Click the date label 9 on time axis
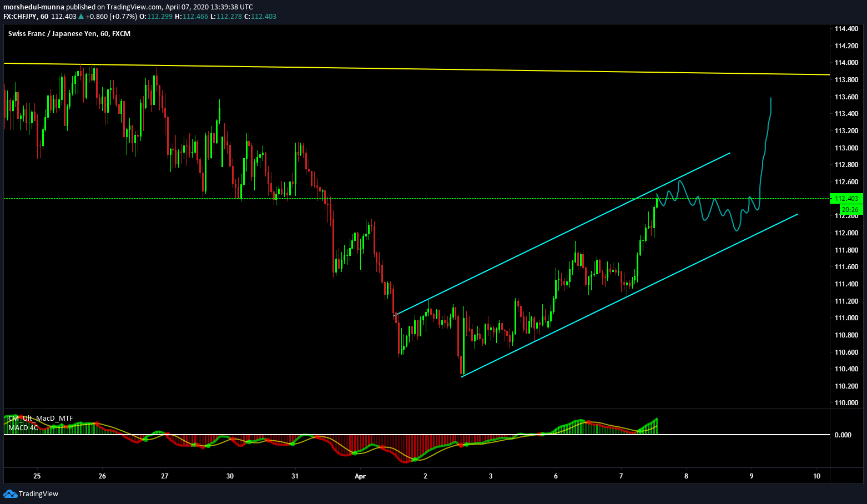The width and height of the screenshot is (867, 504). click(752, 476)
